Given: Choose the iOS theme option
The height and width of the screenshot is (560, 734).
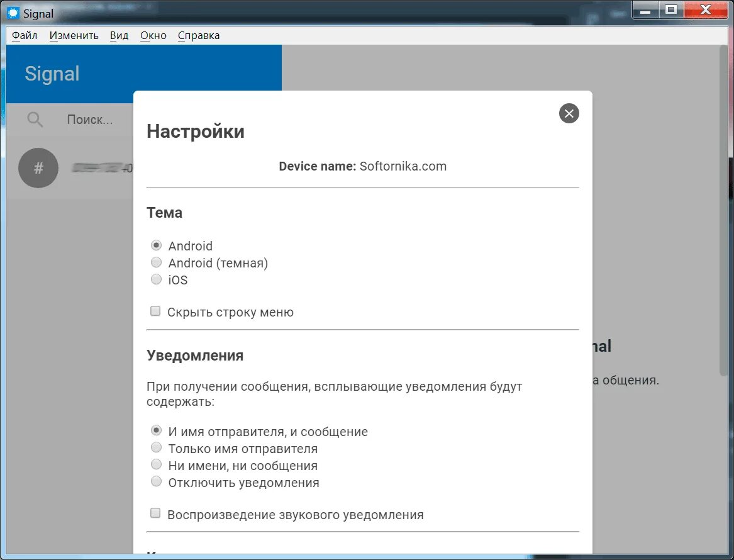Looking at the screenshot, I should point(157,279).
